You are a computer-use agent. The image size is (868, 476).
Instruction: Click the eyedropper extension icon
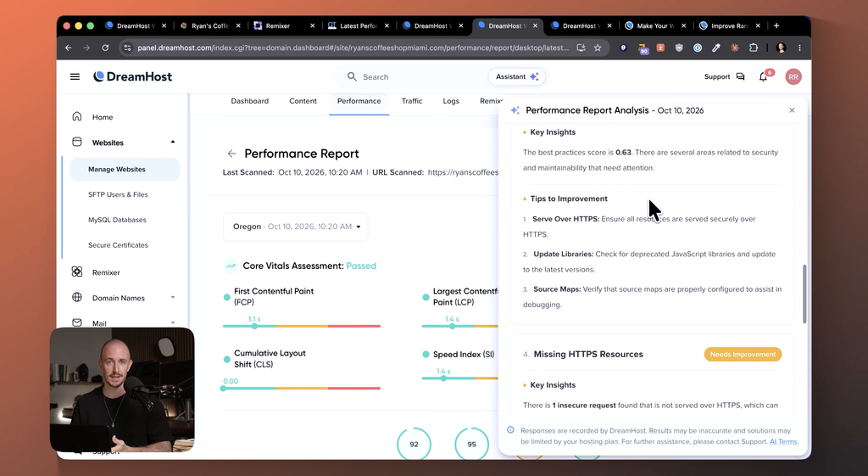pos(715,48)
